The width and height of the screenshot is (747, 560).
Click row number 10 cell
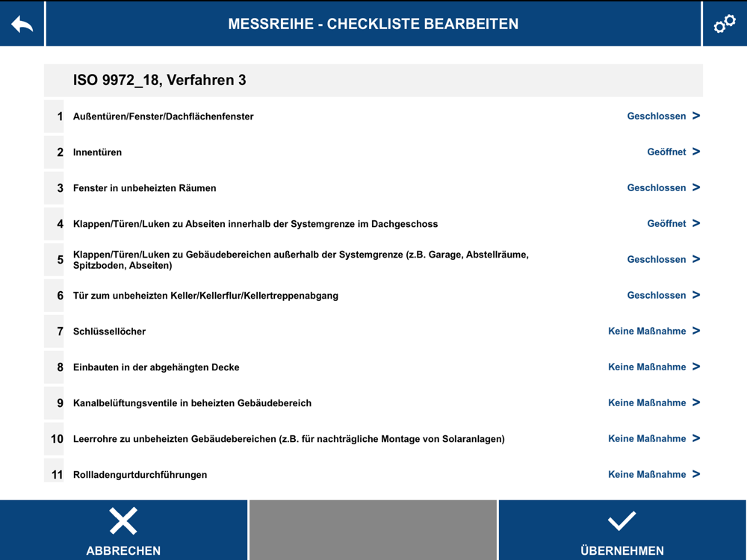click(54, 438)
